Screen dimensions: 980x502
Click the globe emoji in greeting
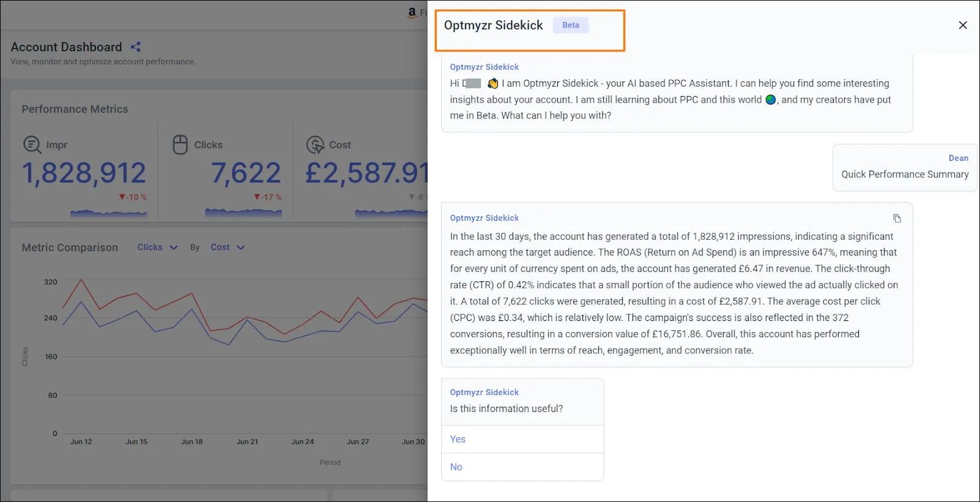[771, 100]
